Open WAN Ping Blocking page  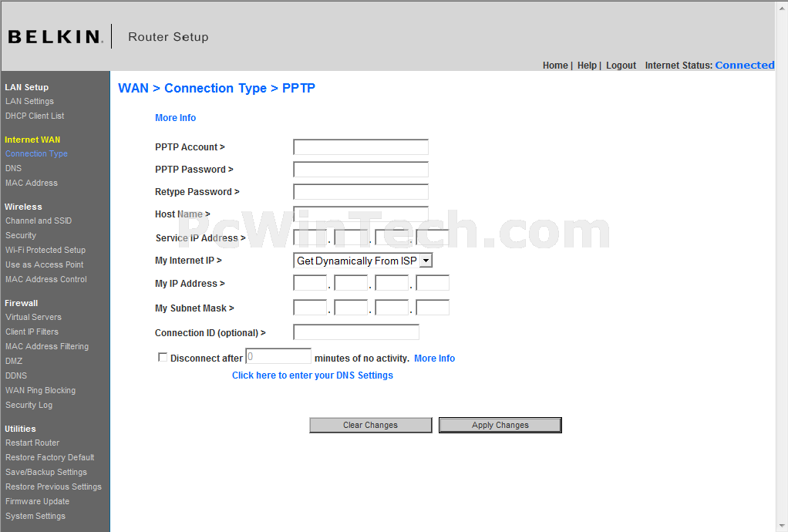tap(41, 390)
